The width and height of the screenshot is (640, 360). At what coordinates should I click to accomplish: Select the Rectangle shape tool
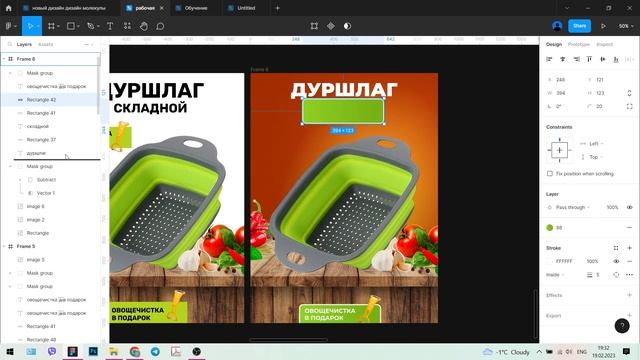coord(71,26)
